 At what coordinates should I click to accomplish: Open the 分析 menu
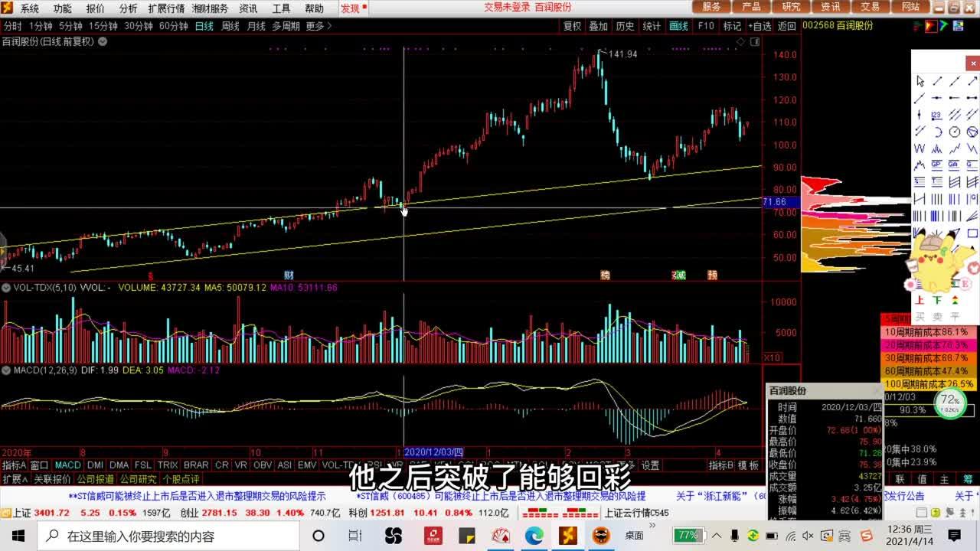128,8
